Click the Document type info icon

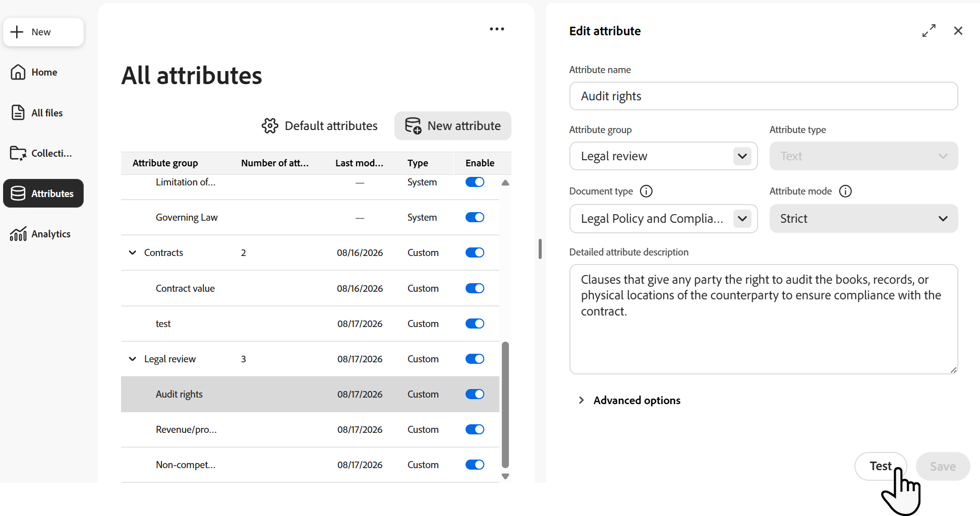click(x=646, y=191)
